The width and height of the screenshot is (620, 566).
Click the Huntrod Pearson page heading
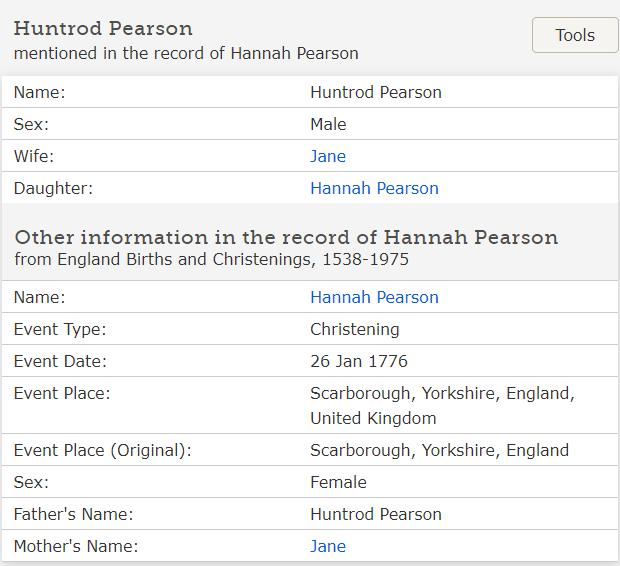point(103,28)
